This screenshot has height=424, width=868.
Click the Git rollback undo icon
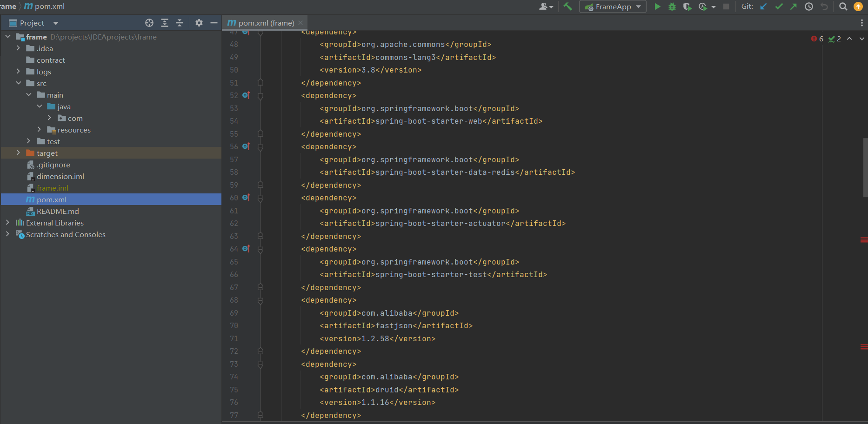[x=824, y=7]
